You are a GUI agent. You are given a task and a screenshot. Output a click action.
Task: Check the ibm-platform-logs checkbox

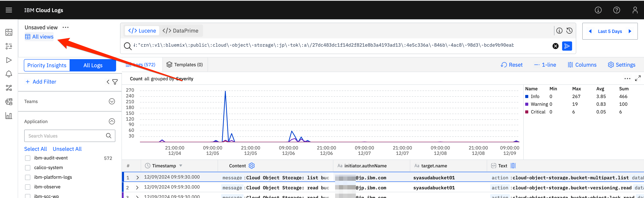click(x=27, y=177)
